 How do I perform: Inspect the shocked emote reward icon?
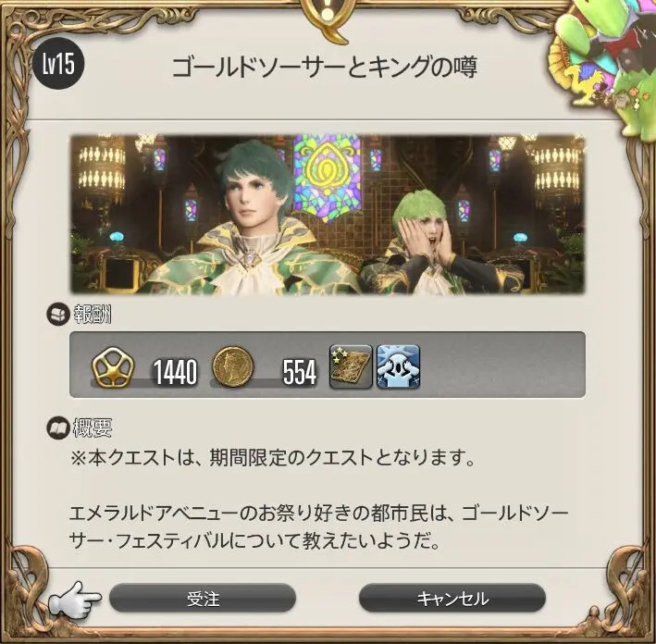point(398,366)
